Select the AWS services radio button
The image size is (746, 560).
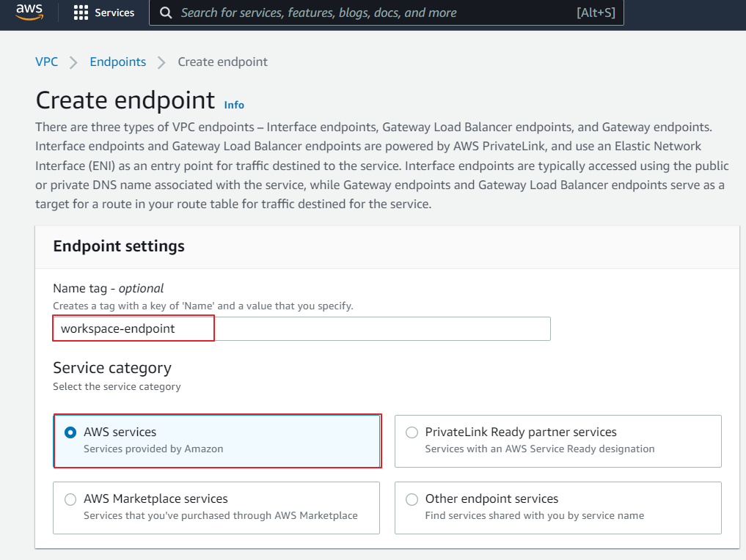(x=70, y=432)
